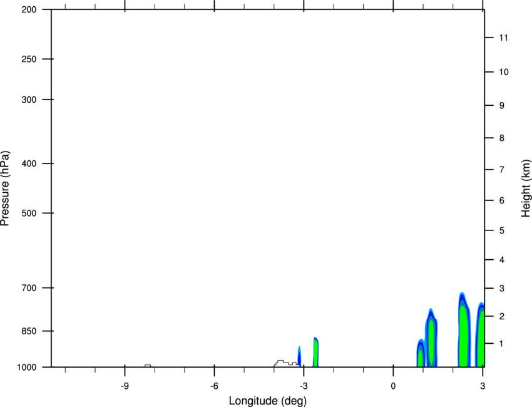Click the 0 longitude tick label

pos(393,386)
